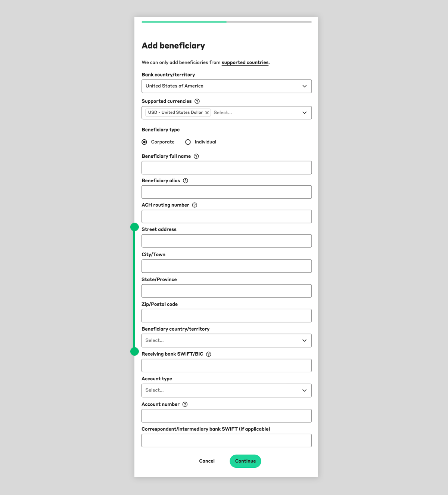Follow the supported countries link
The image size is (448, 495).
point(245,62)
